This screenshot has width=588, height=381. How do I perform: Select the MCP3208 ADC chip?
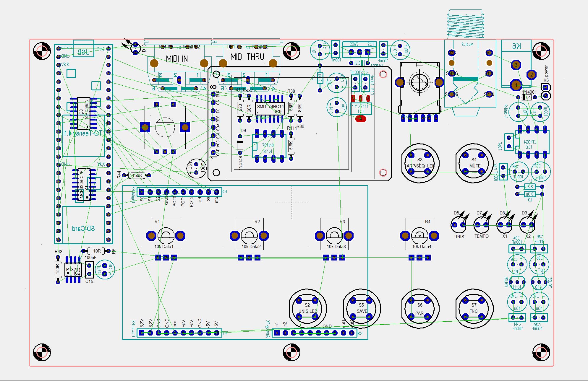84,185
